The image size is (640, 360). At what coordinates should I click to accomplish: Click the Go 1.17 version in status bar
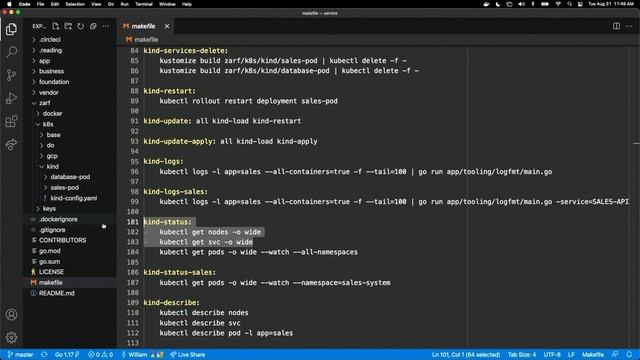tap(67, 355)
